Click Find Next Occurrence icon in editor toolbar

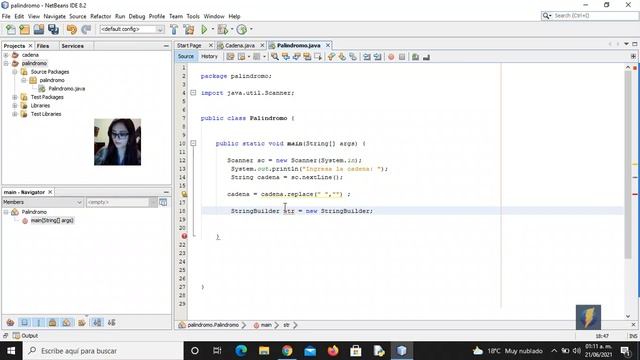[297, 57]
